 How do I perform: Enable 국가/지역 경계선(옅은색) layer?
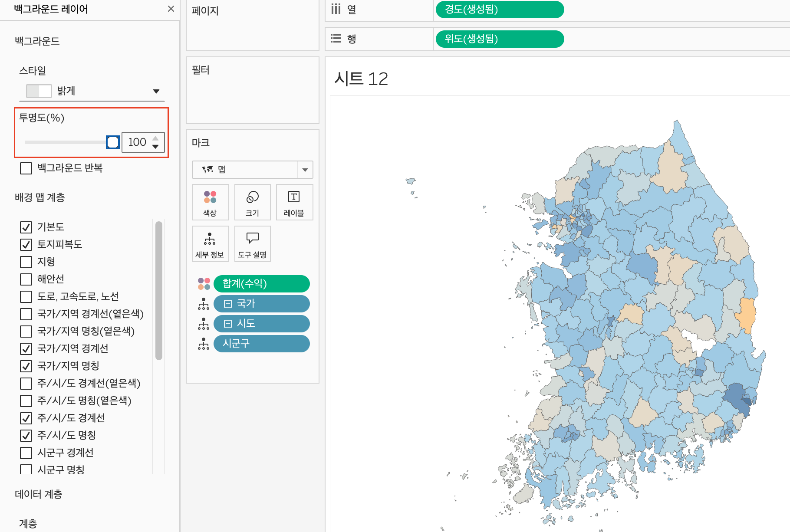pos(26,314)
